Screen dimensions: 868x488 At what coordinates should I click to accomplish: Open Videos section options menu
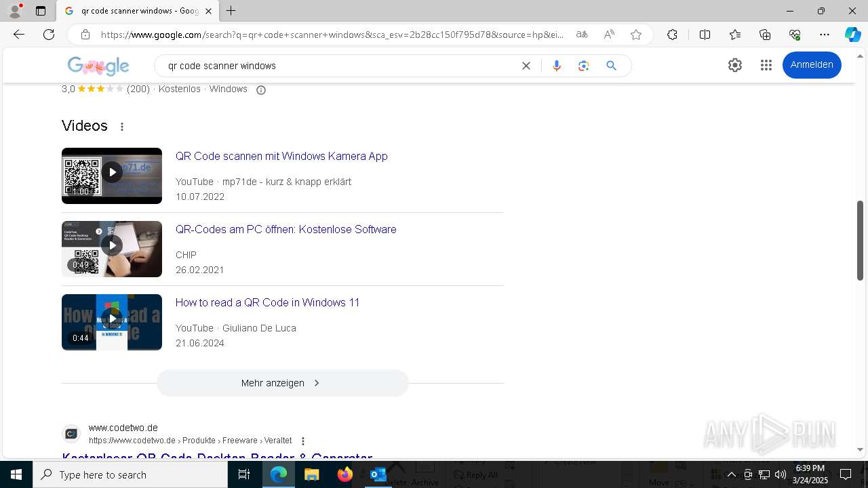pyautogui.click(x=122, y=127)
